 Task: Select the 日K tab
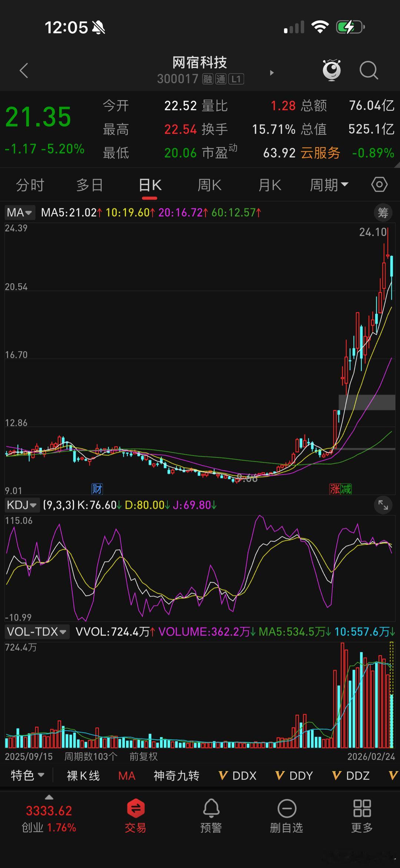150,185
